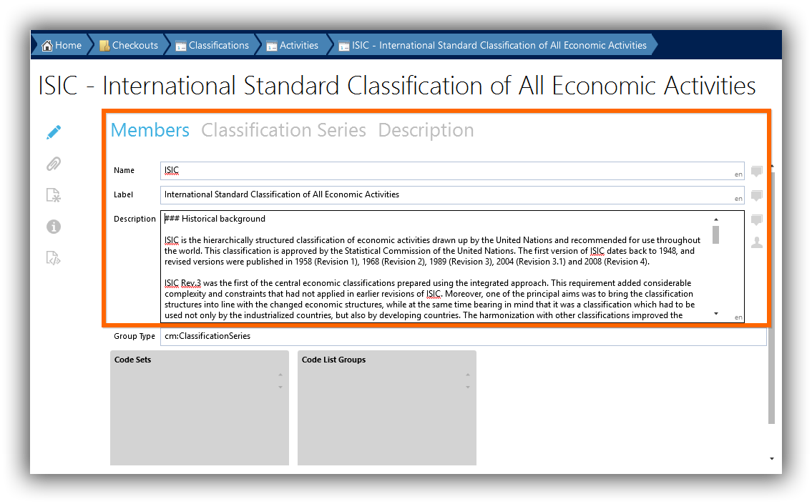Image resolution: width=812 pixels, height=504 pixels.
Task: Select the pencil edit icon in sidebar
Action: click(x=54, y=132)
